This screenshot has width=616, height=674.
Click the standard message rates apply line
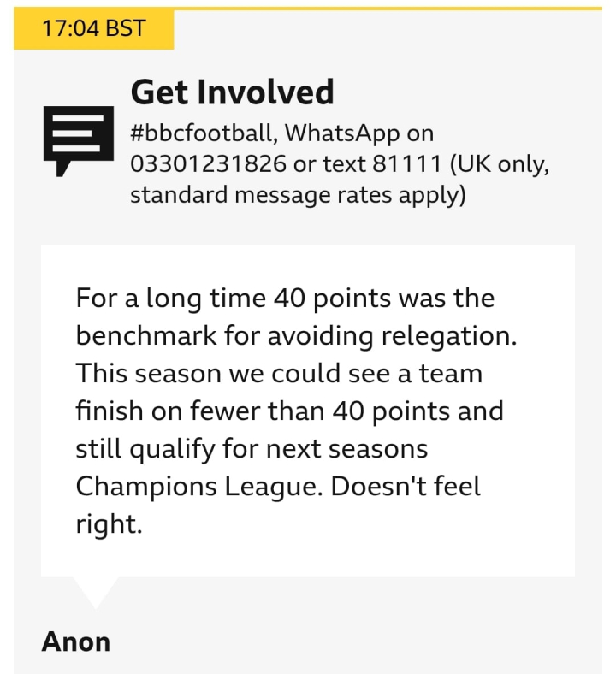[298, 196]
